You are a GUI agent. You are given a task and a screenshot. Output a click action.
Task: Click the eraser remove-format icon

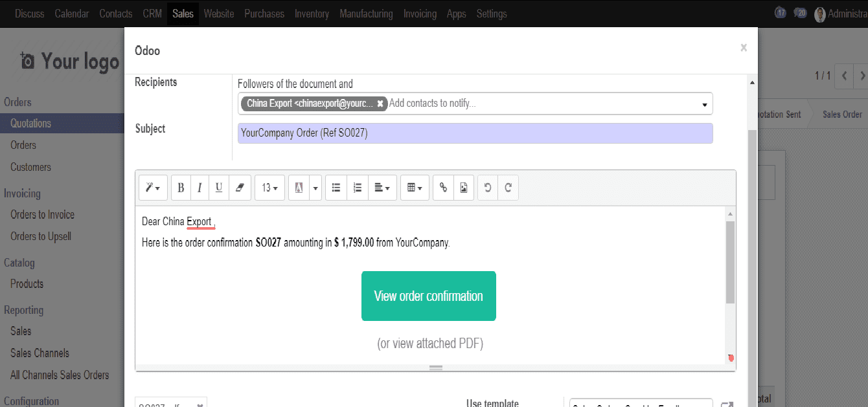pos(240,188)
